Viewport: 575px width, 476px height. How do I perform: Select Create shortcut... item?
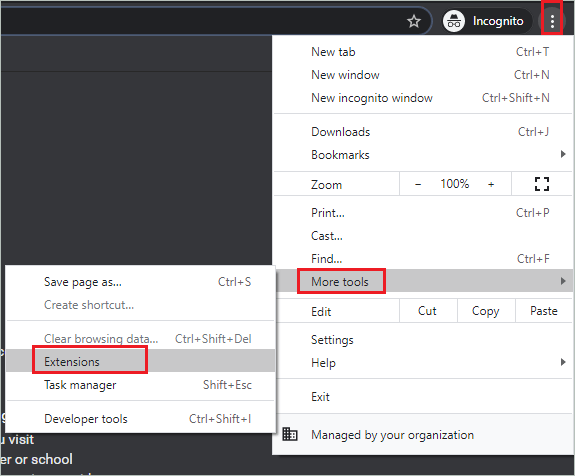click(x=140, y=305)
